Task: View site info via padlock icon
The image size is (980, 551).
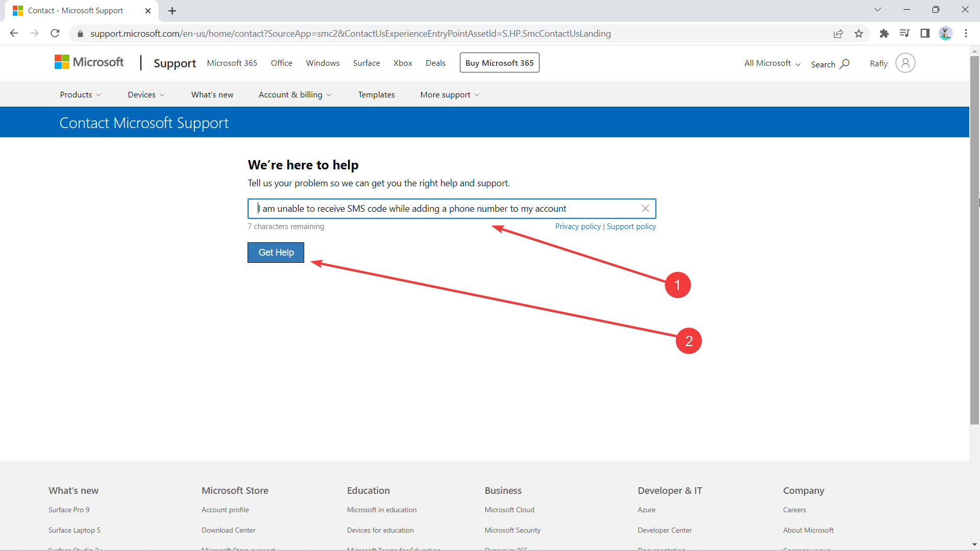Action: point(80,34)
